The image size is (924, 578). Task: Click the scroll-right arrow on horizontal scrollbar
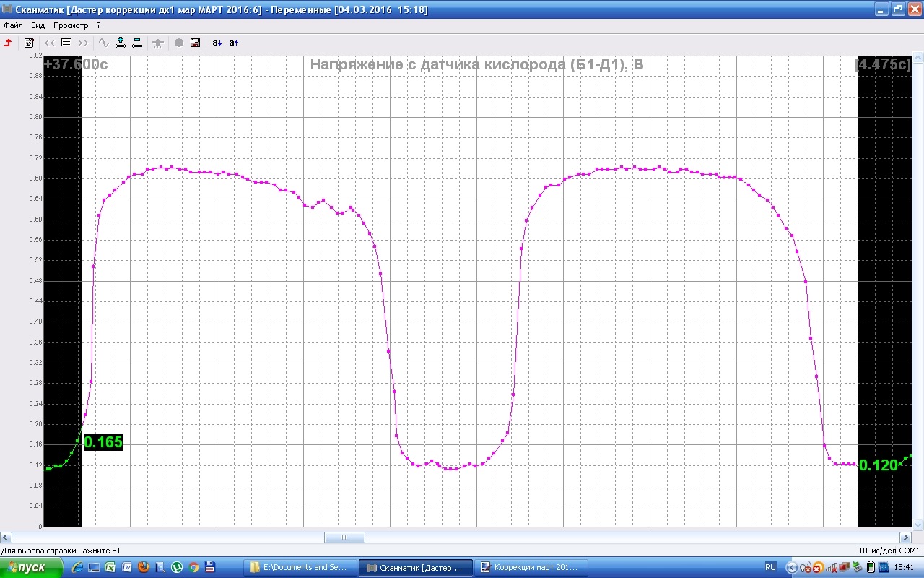coord(906,538)
